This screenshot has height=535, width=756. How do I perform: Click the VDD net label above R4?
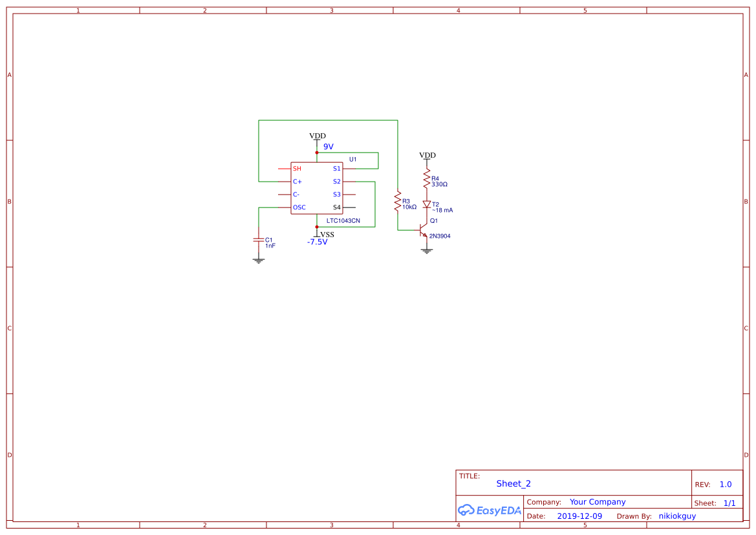point(427,155)
